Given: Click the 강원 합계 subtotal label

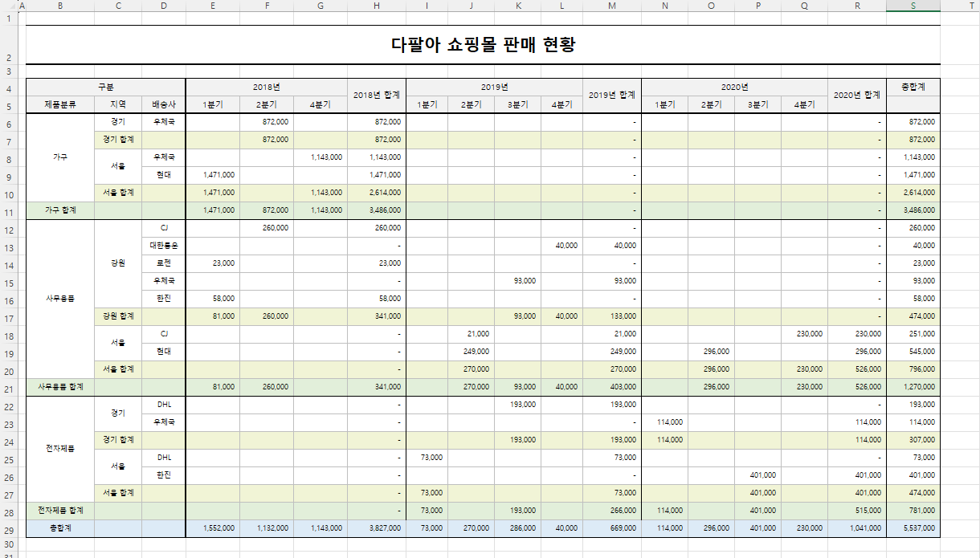Looking at the screenshot, I should click(118, 316).
